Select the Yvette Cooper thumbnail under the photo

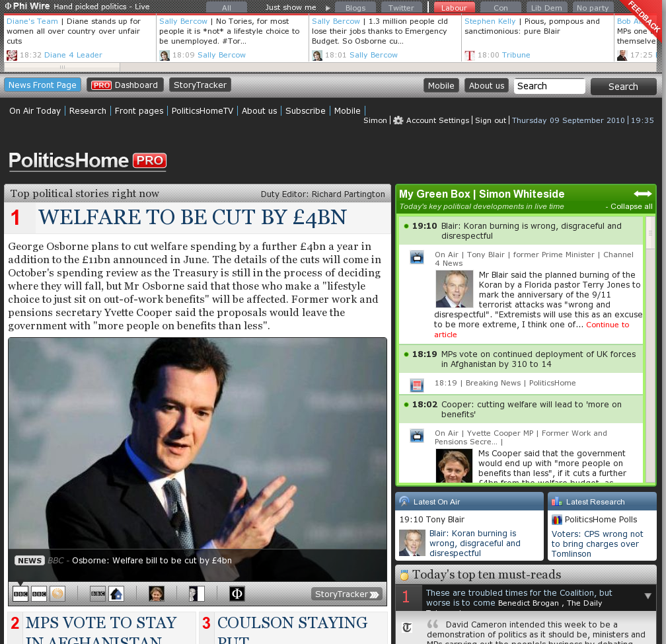pos(157,594)
